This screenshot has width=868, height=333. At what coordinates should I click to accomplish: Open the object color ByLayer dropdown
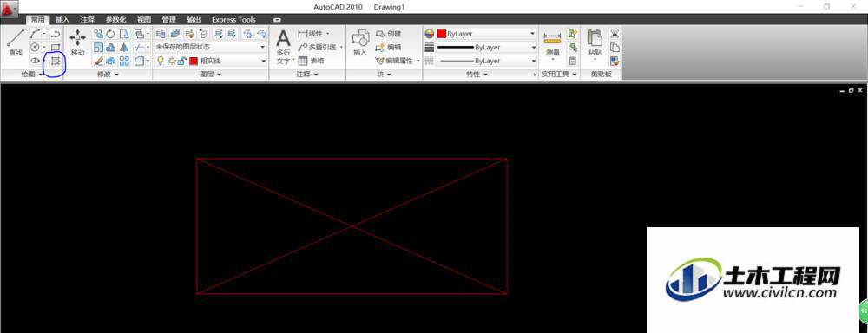[x=487, y=34]
